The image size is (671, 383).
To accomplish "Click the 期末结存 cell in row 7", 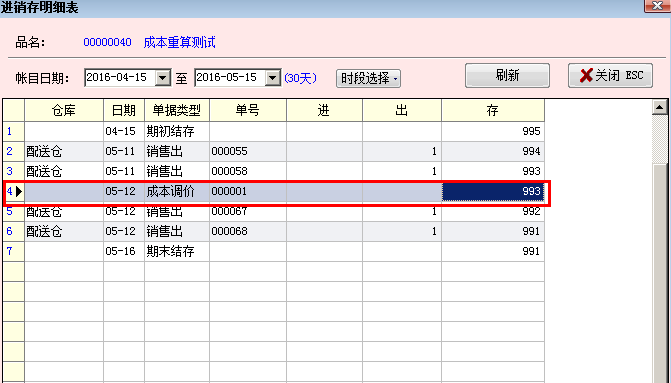I will tap(177, 251).
